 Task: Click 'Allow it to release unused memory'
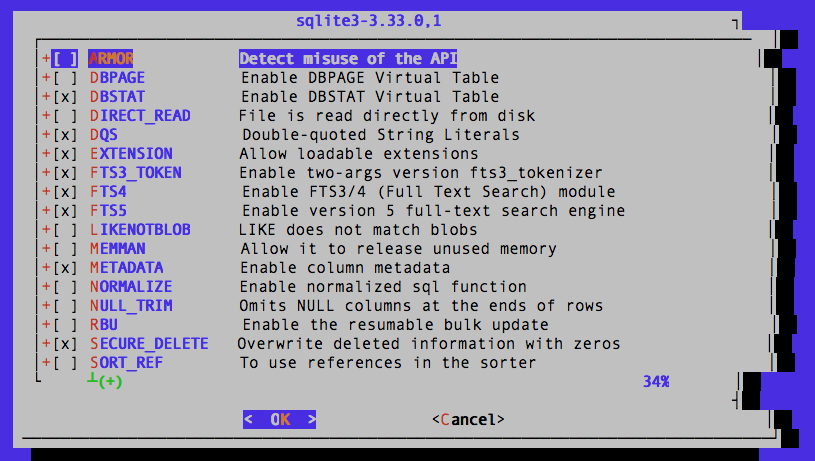pyautogui.click(x=398, y=249)
